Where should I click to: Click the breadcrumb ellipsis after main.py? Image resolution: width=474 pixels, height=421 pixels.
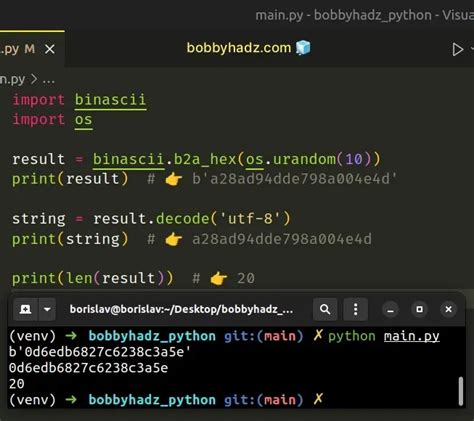click(49, 80)
